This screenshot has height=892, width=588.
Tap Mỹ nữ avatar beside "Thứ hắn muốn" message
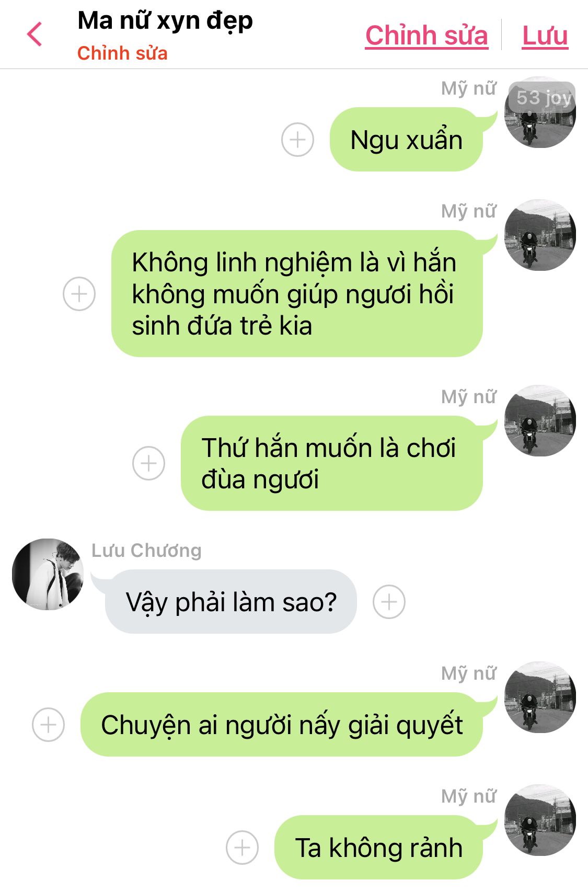[540, 420]
